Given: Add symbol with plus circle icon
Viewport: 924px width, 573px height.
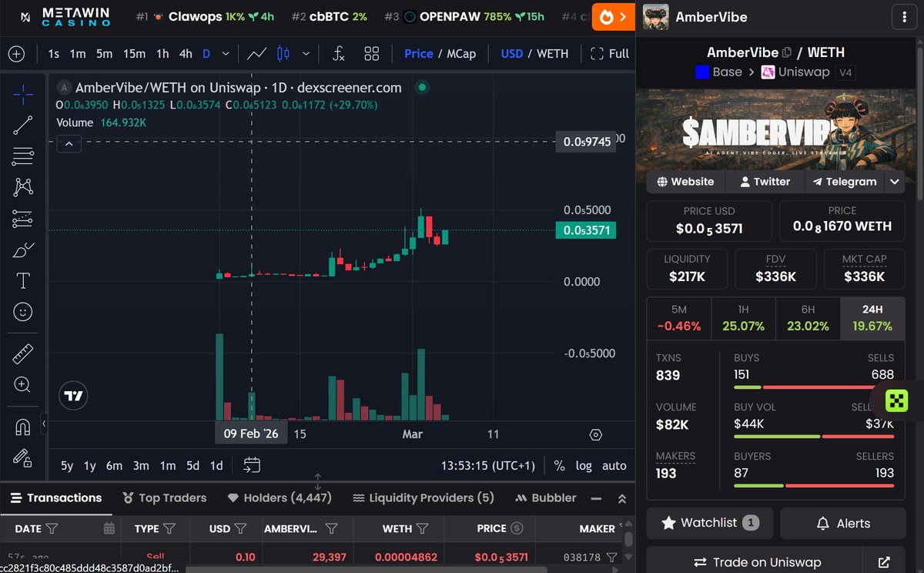Looking at the screenshot, I should [17, 54].
